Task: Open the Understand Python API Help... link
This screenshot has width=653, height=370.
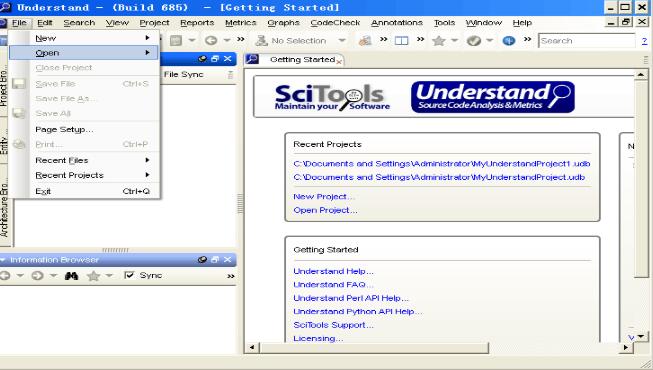Action: 358,311
